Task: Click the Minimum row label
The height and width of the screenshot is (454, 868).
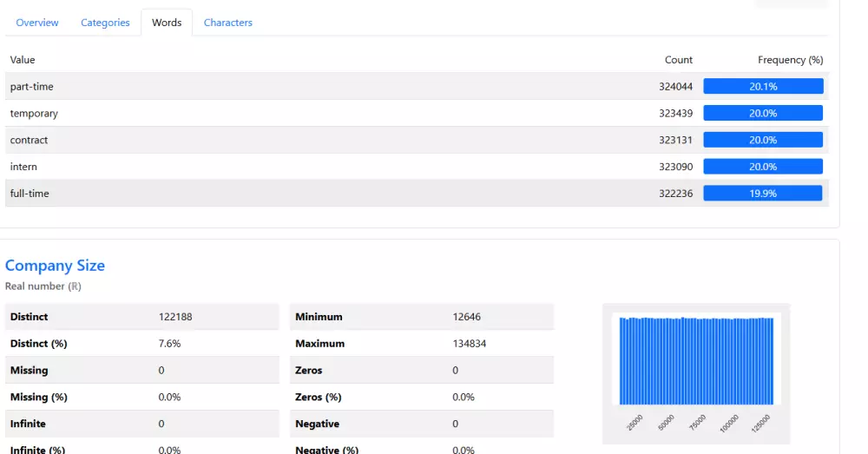Action: point(319,317)
